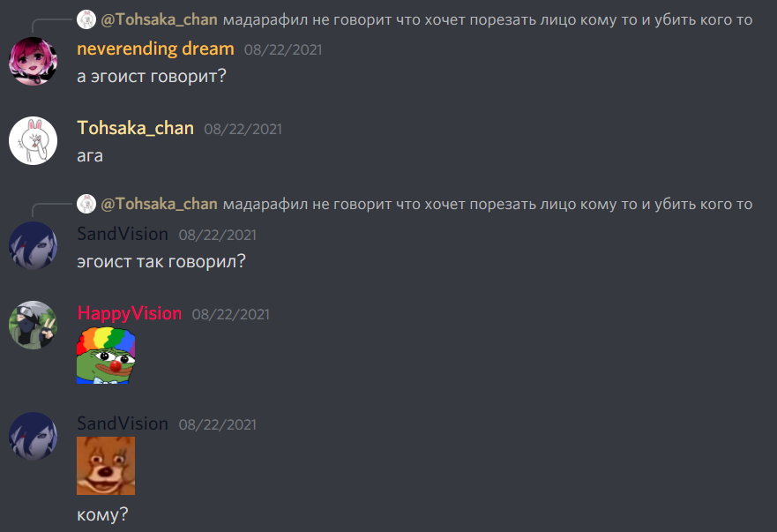
Task: Click SandVision's avatar beside 'эгоист так говорил?'
Action: (34, 246)
